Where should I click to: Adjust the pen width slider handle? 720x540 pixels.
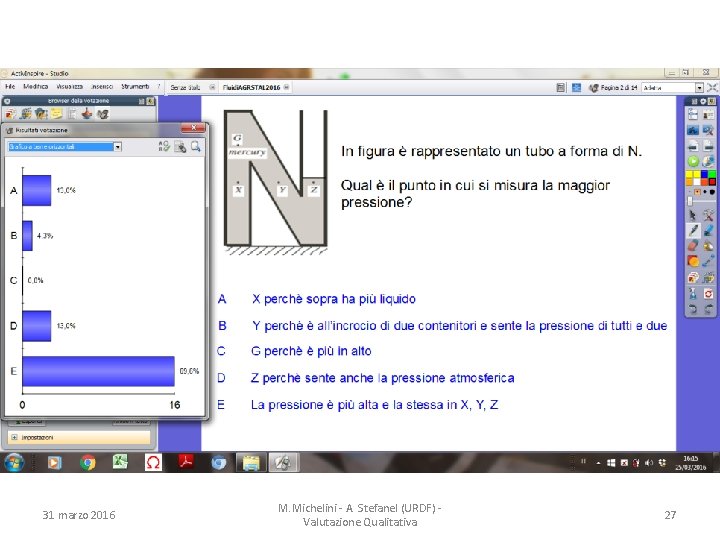[690, 201]
